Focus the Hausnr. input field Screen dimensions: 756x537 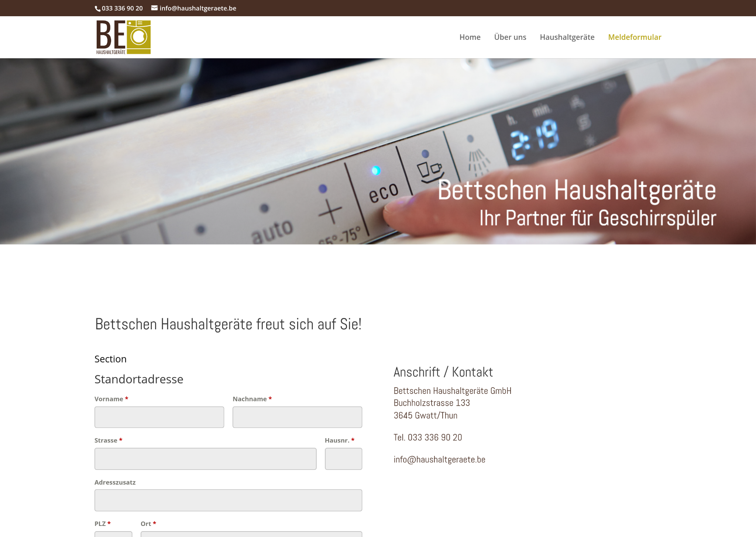[x=343, y=459]
